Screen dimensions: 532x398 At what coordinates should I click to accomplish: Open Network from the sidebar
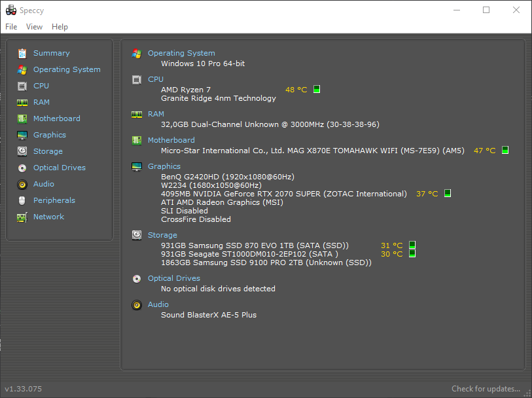(48, 217)
